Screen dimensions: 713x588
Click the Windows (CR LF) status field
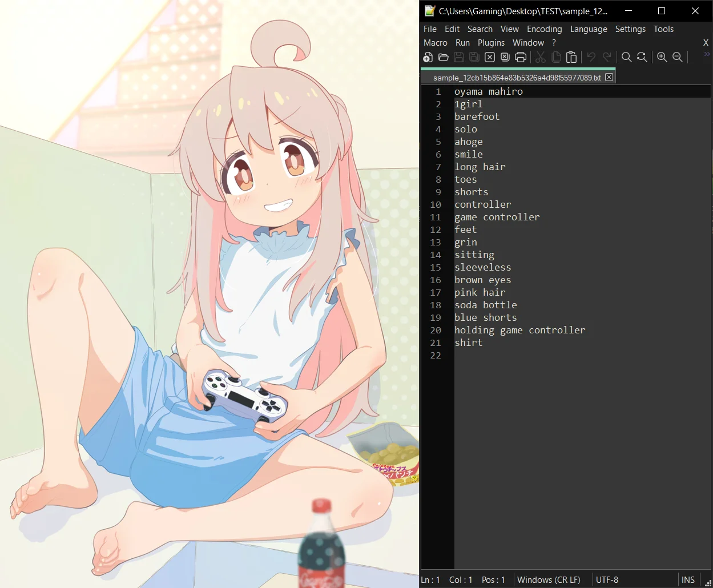[549, 579]
